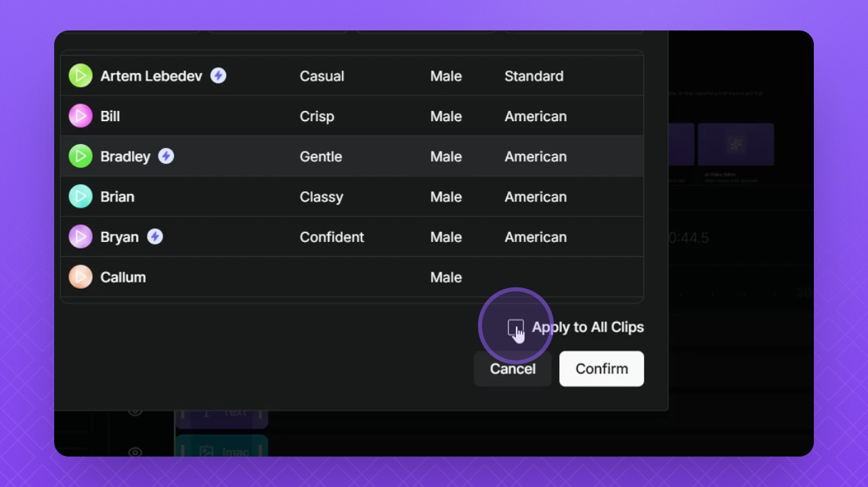
Task: Play the Callum voice preview
Action: pyautogui.click(x=81, y=277)
